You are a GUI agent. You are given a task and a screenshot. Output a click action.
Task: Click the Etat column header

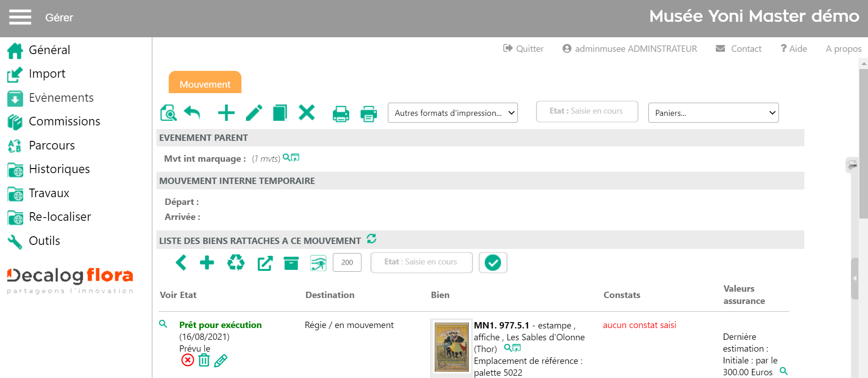pyautogui.click(x=188, y=295)
